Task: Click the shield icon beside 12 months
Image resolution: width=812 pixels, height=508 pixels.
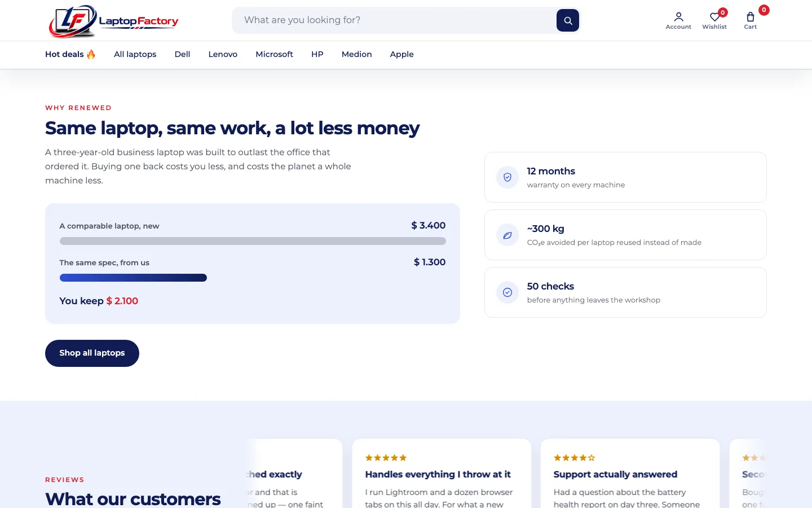Action: (x=507, y=177)
